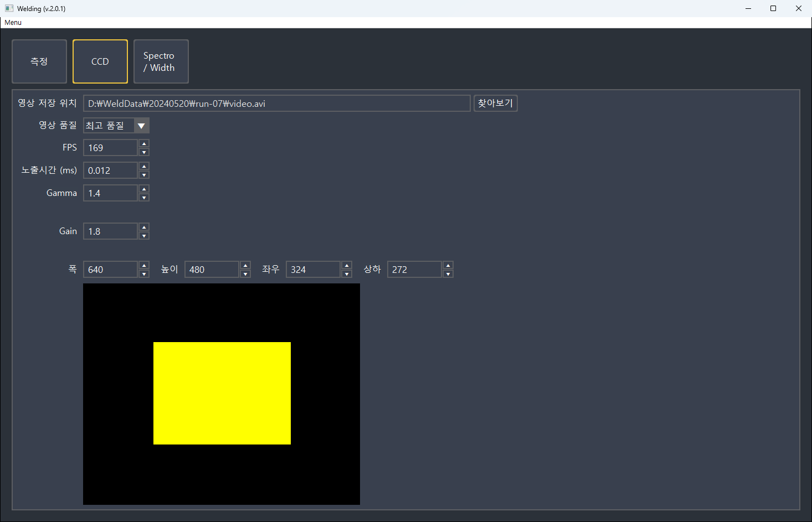Maximize the Welding window

pyautogui.click(x=773, y=8)
